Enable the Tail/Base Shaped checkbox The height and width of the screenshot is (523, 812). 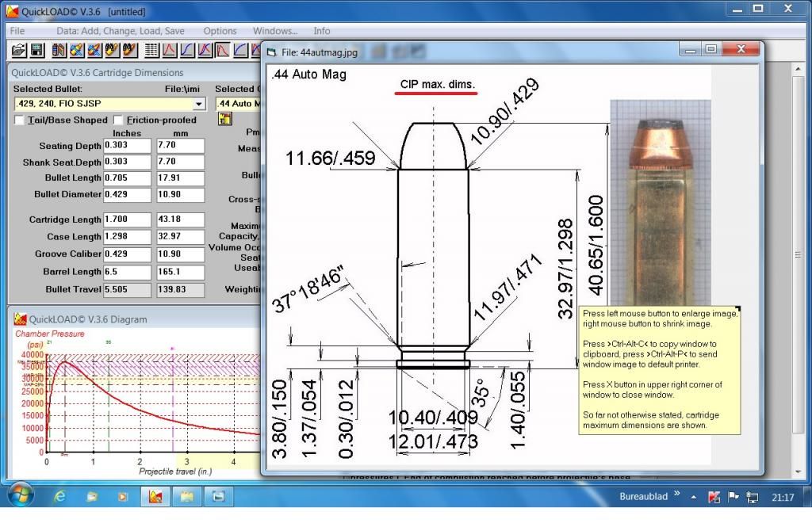click(20, 120)
